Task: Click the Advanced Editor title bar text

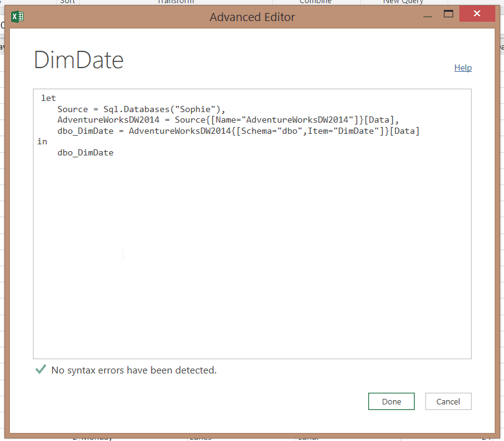Action: [252, 17]
